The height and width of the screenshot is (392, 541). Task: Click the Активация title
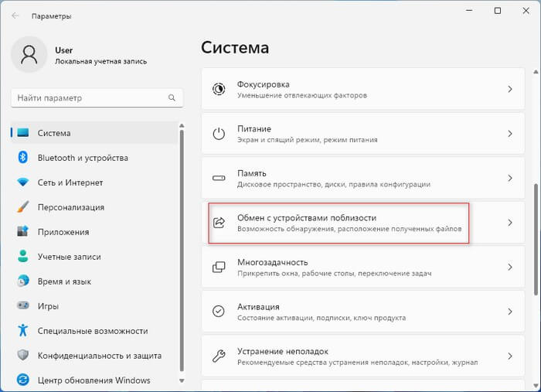(x=258, y=307)
